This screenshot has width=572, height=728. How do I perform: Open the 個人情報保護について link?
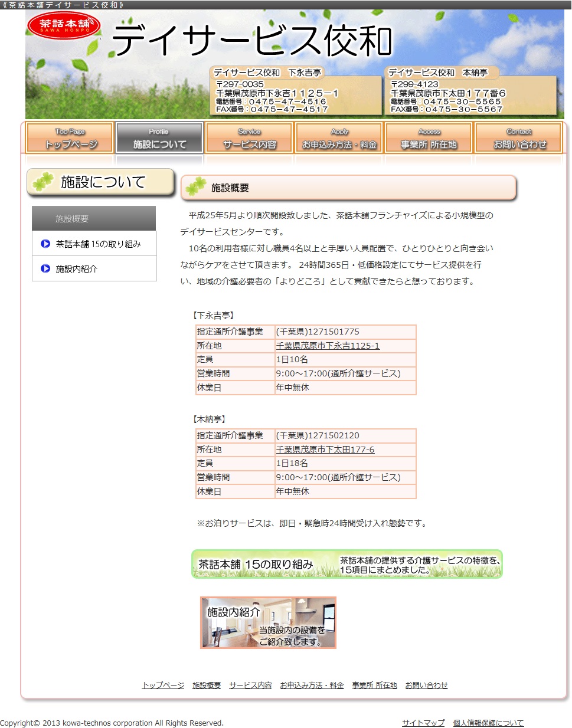(488, 723)
